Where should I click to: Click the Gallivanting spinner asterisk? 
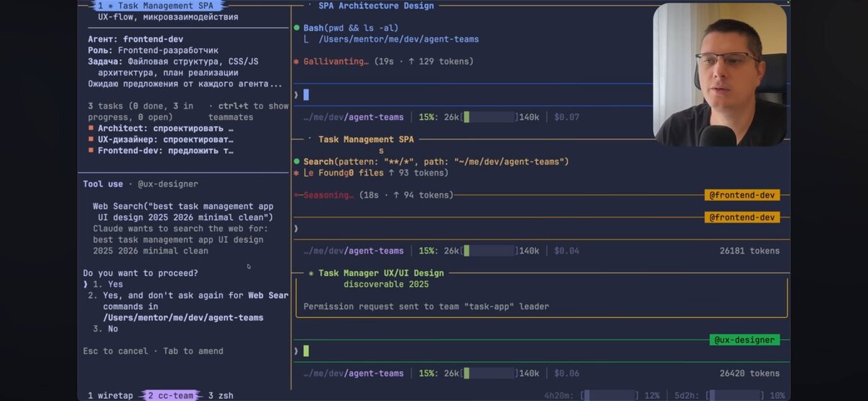pos(297,61)
